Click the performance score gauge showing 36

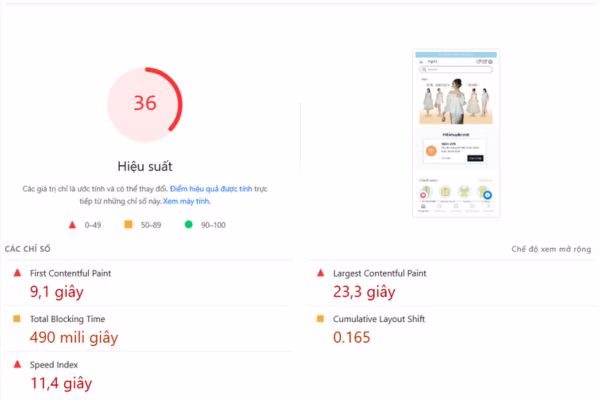point(145,104)
